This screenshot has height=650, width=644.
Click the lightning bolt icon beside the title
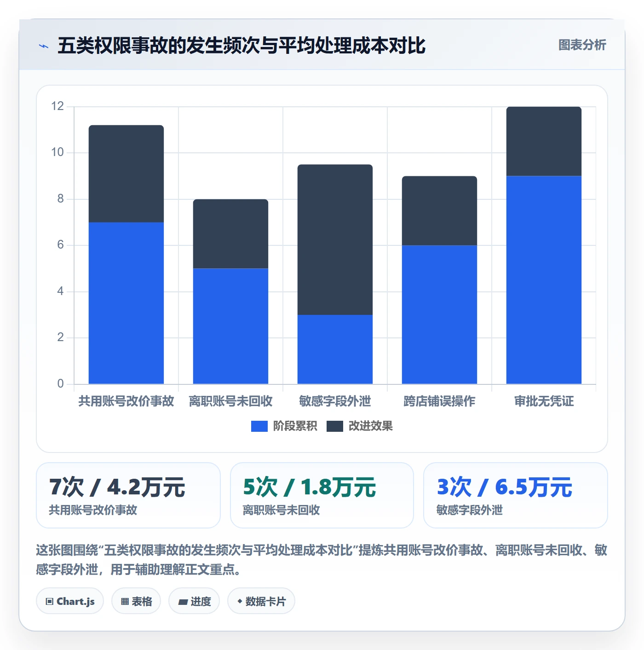(44, 46)
